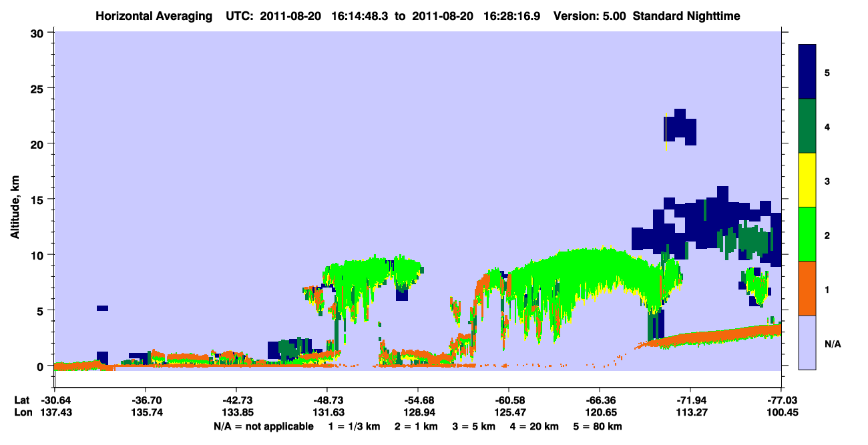Click the longitude value 120.65
The width and height of the screenshot is (868, 445).
[x=600, y=413]
